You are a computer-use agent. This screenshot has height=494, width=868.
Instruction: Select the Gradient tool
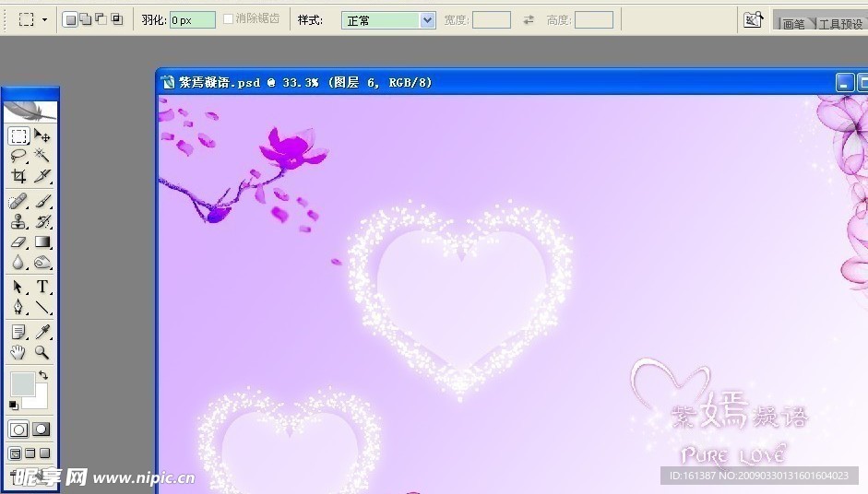tap(42, 241)
